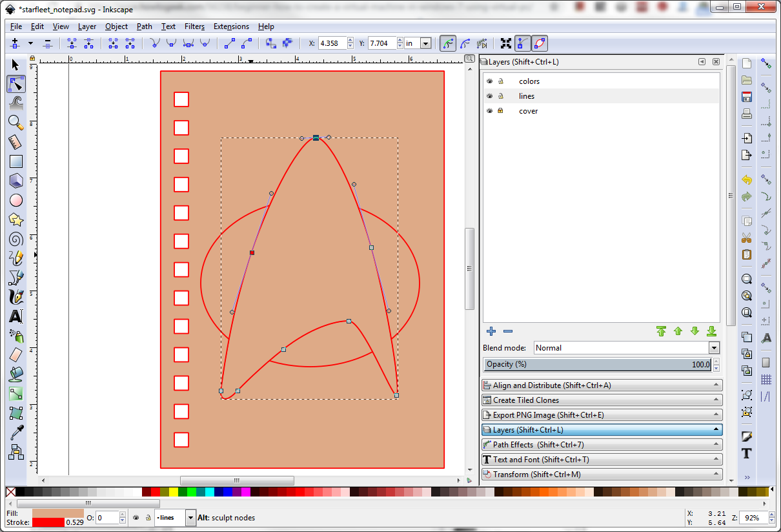Open current layer 'lines' dropdown

tap(176, 517)
